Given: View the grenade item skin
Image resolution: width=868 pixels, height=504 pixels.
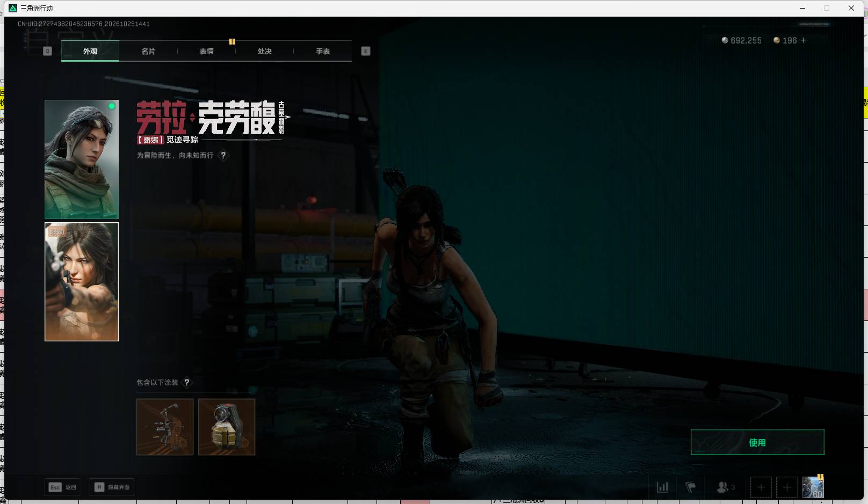Looking at the screenshot, I should (227, 427).
